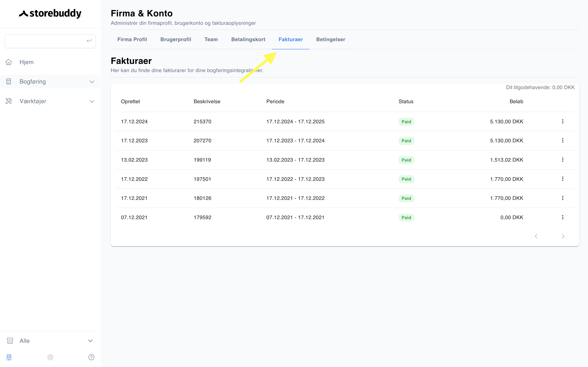Switch to the Brugerprofil tab
The width and height of the screenshot is (588, 367).
pos(176,39)
